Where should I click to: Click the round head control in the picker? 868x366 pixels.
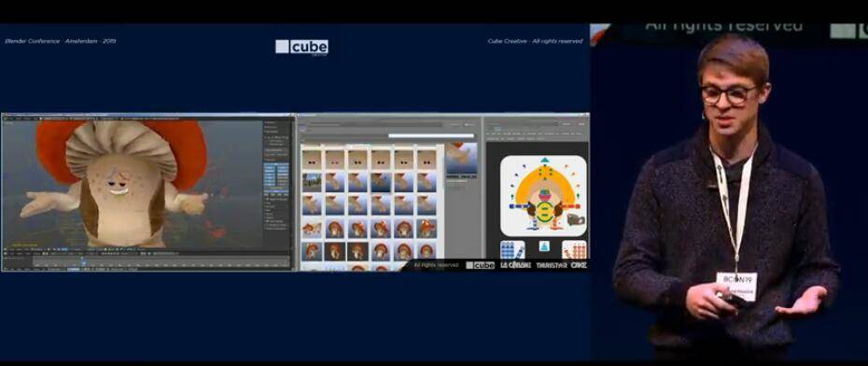pos(545,195)
